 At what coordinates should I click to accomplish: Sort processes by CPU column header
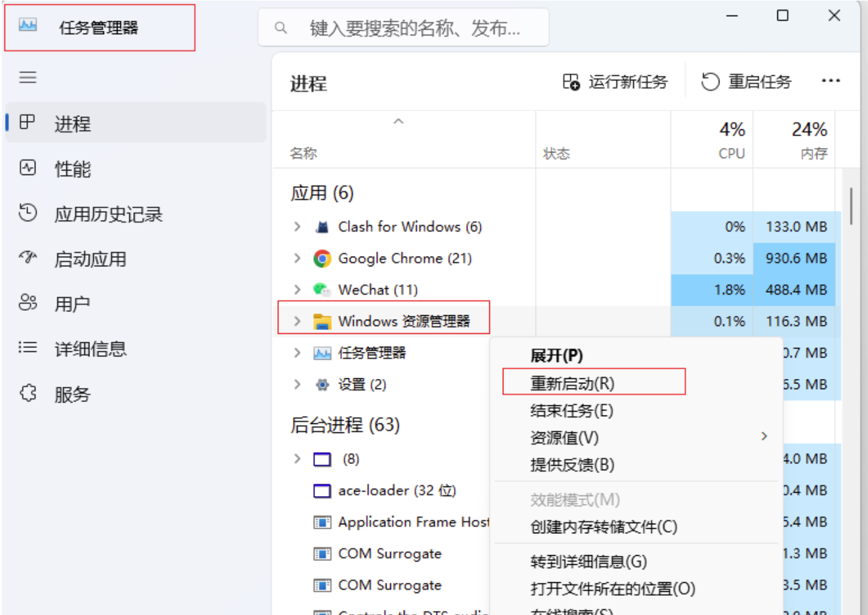[x=731, y=140]
